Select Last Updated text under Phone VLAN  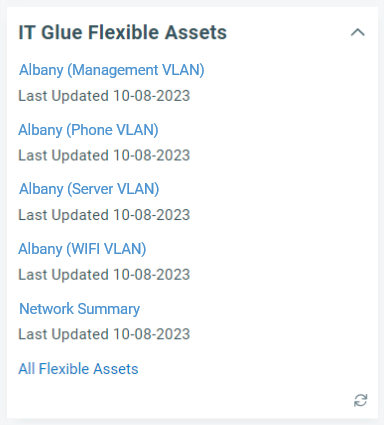coord(104,156)
